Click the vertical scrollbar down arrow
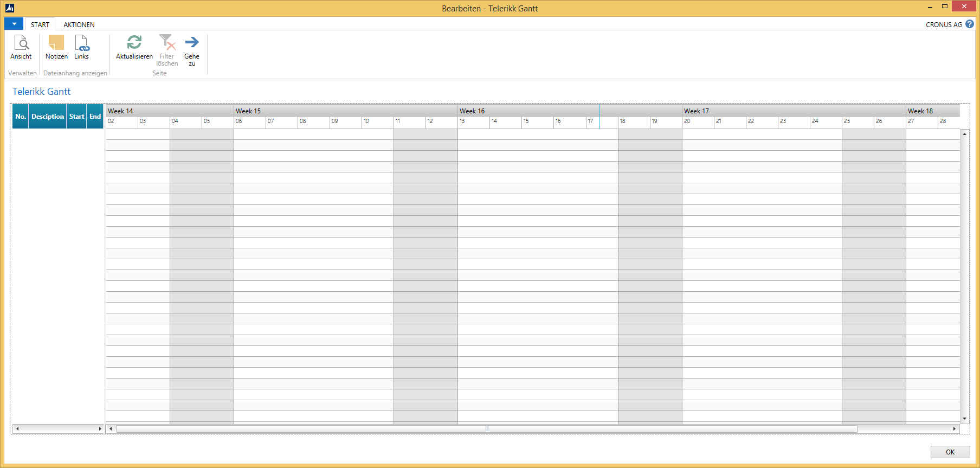Viewport: 980px width, 468px height. click(965, 419)
